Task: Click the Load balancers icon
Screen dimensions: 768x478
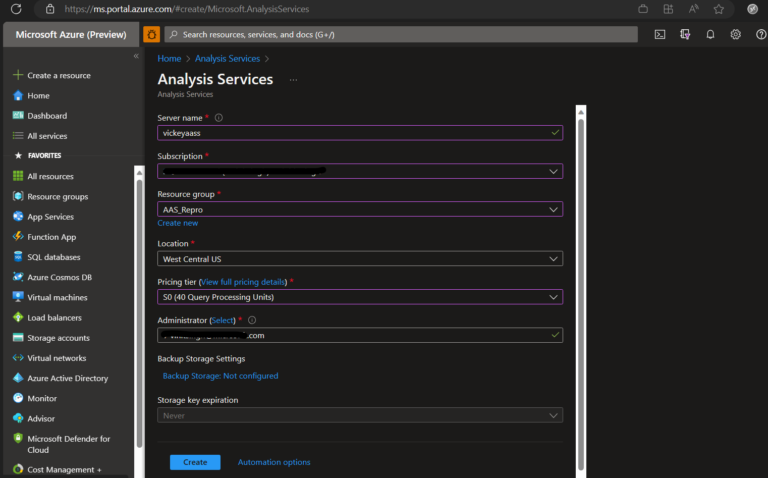Action: coord(18,317)
